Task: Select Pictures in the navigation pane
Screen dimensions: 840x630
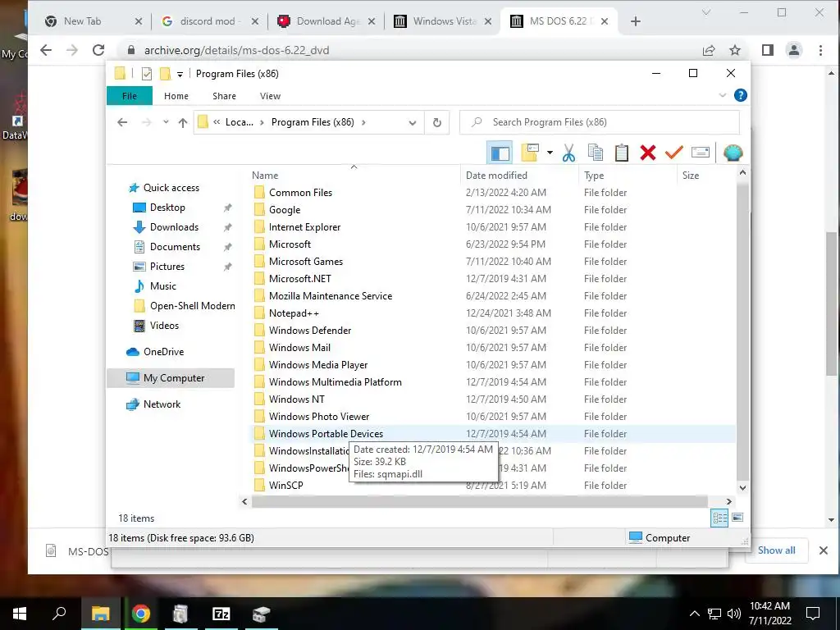Action: [x=167, y=267]
